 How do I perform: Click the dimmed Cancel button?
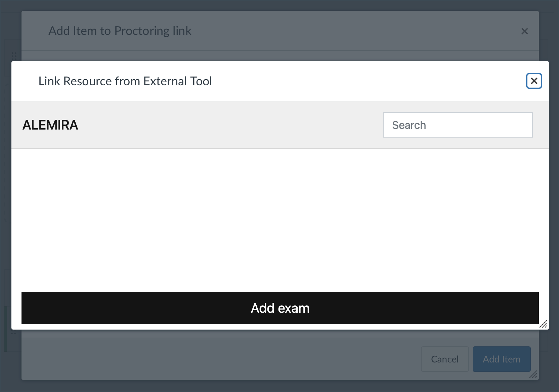[x=444, y=359]
